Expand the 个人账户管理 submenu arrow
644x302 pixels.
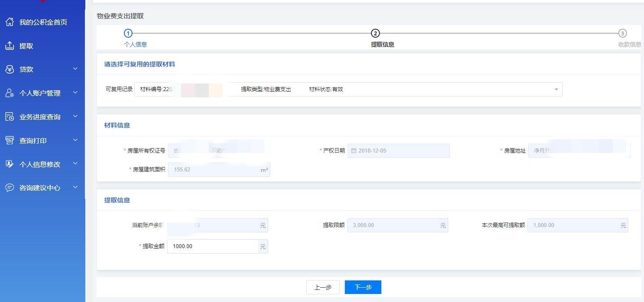[75, 93]
